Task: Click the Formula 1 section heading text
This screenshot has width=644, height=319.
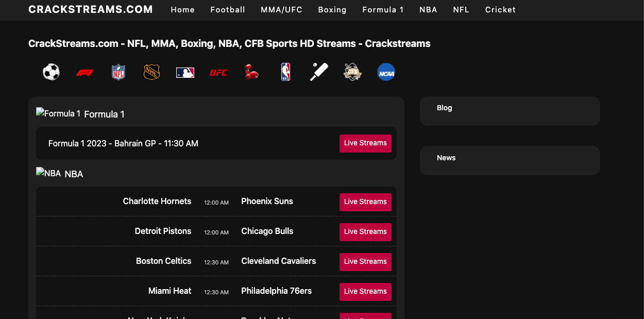Action: click(x=104, y=114)
